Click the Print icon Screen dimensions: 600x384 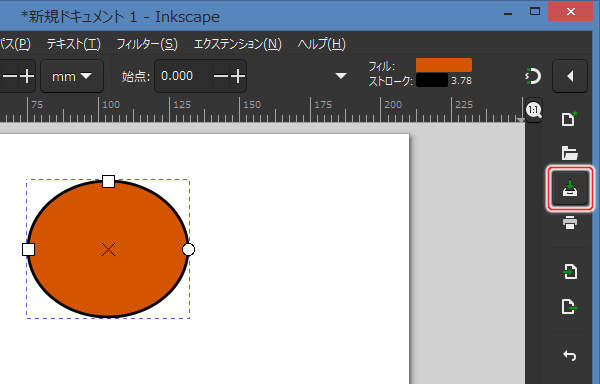pyautogui.click(x=570, y=223)
